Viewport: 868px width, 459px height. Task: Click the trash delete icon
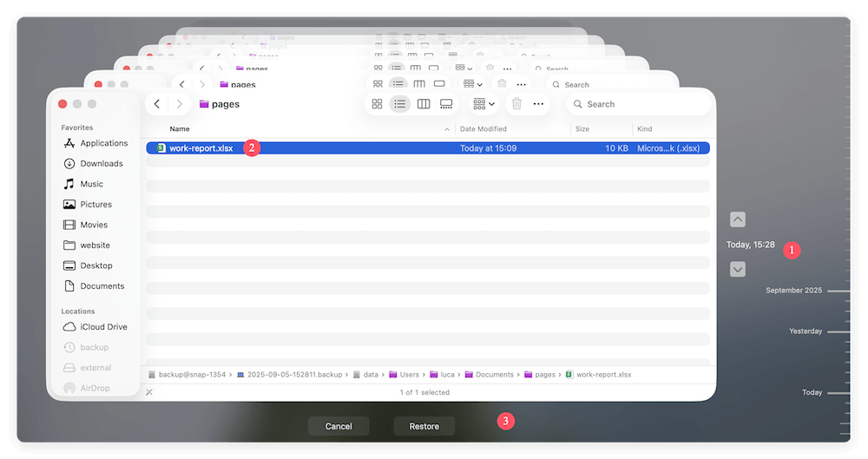click(x=516, y=104)
